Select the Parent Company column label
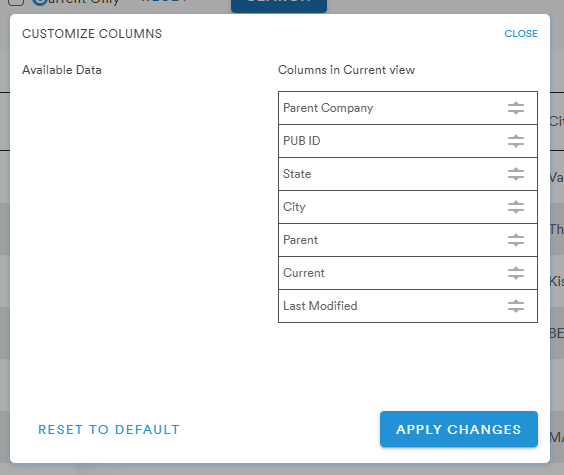564x475 pixels. [x=328, y=108]
